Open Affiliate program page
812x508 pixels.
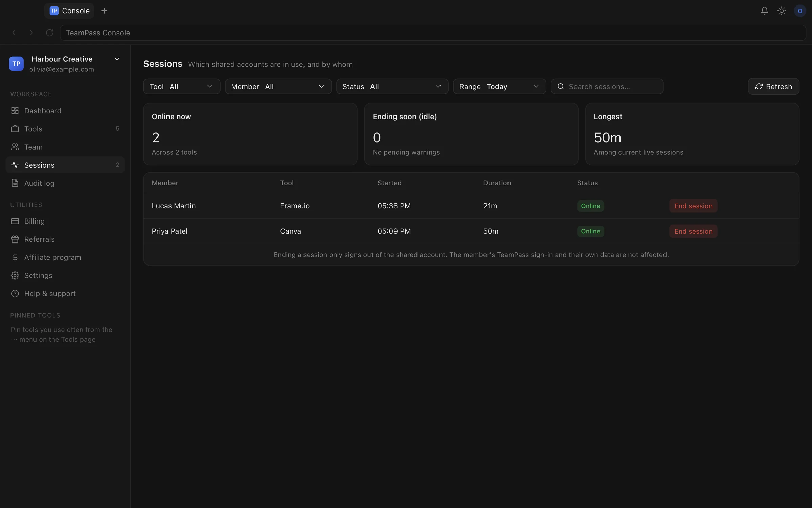65,257
